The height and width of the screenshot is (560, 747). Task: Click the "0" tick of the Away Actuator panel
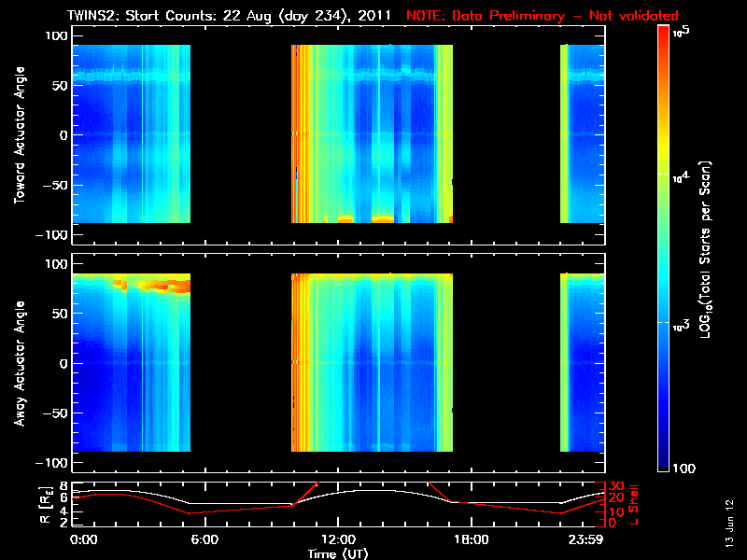(x=63, y=363)
